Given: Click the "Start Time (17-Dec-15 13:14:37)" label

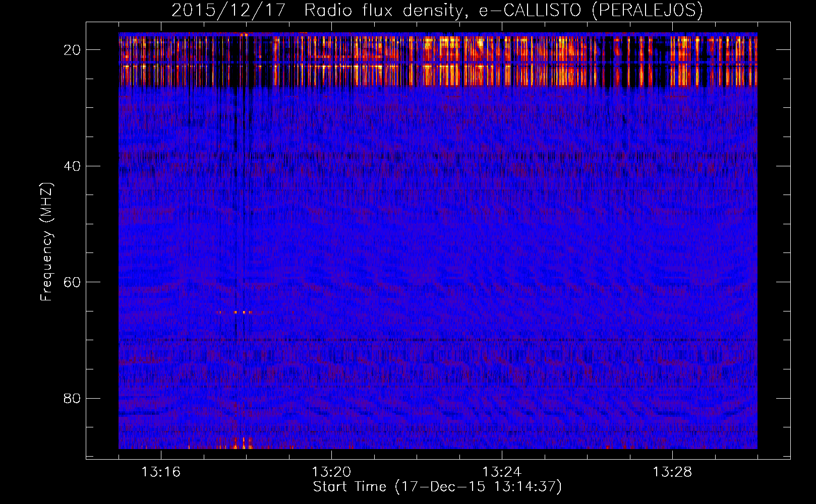Looking at the screenshot, I should [x=437, y=487].
